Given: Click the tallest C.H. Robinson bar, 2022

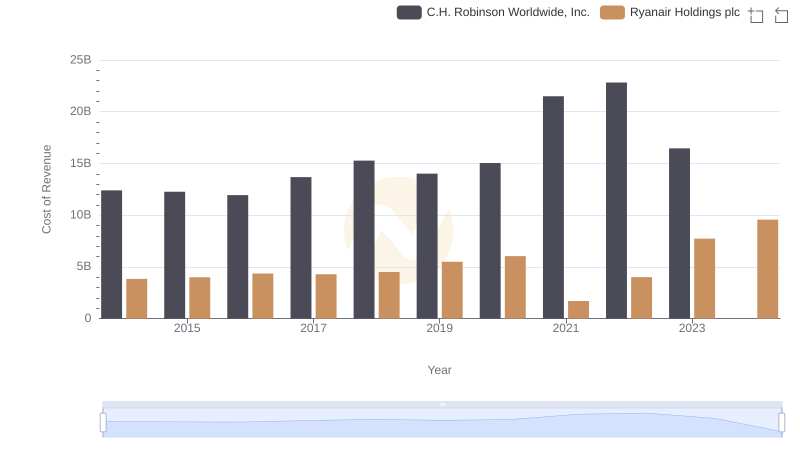Looking at the screenshot, I should 616,200.
